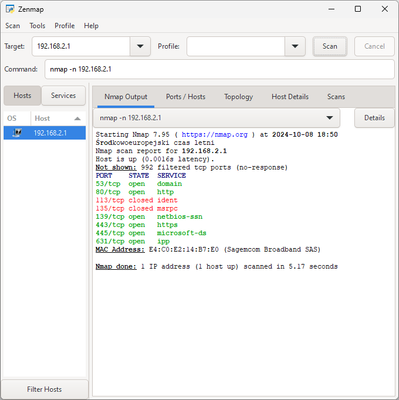Click into the Command field
Viewport: 399px width, 400px height.
coord(220,69)
